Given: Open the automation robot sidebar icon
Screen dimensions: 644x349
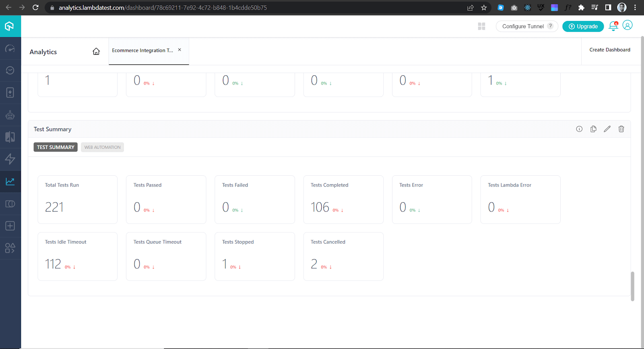Looking at the screenshot, I should [10, 115].
